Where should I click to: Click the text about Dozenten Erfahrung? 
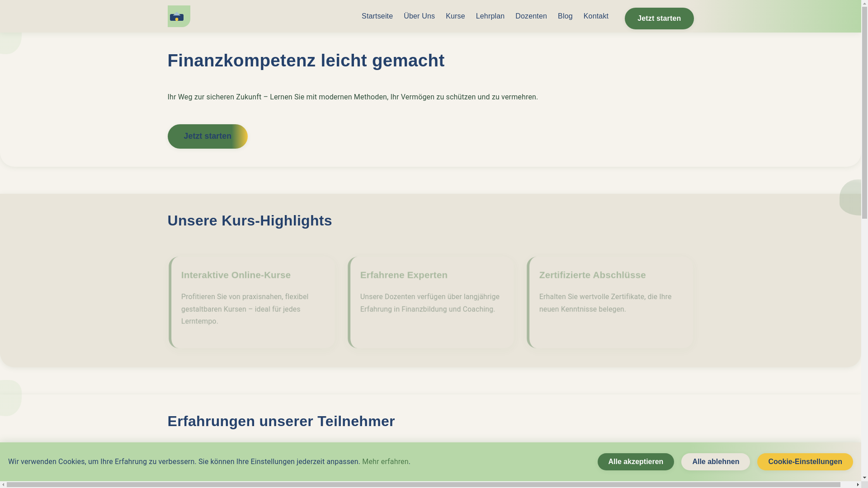click(x=429, y=303)
